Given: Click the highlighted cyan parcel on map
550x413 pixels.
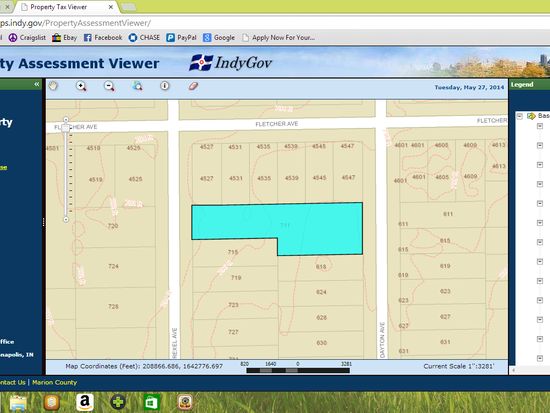Looking at the screenshot, I should pyautogui.click(x=277, y=225).
